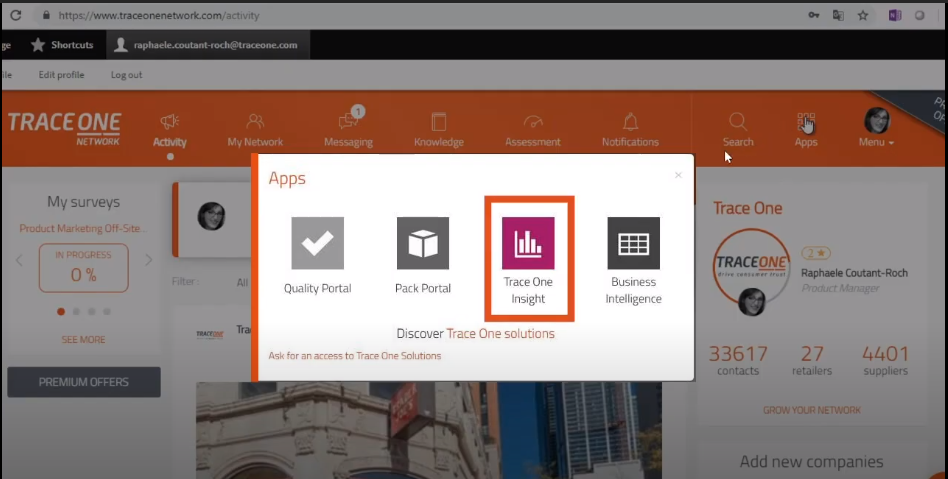Open My Network from the navigation bar
The image size is (948, 479).
pyautogui.click(x=255, y=131)
